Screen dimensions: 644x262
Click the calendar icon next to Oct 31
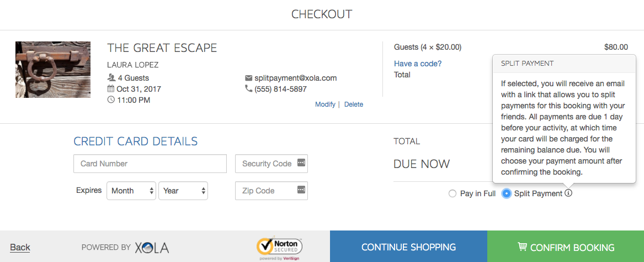click(111, 88)
